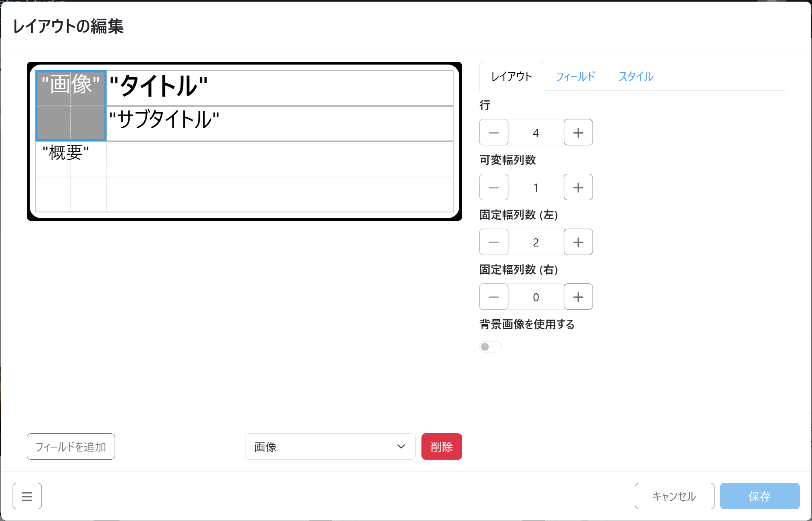Switch to the スタイル tab
This screenshot has width=812, height=521.
click(636, 76)
